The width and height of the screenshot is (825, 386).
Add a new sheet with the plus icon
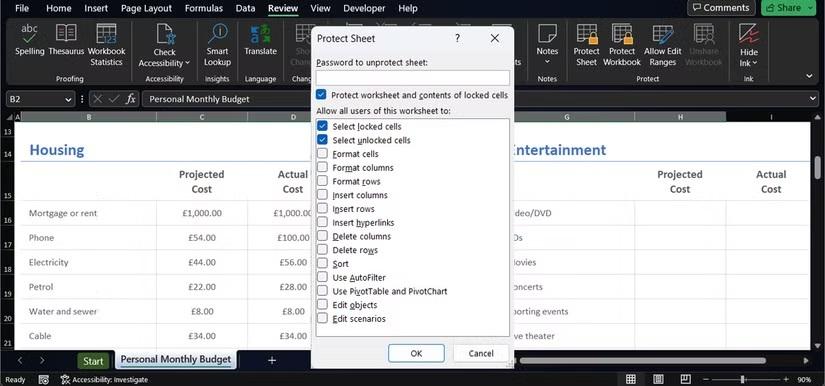click(x=271, y=360)
